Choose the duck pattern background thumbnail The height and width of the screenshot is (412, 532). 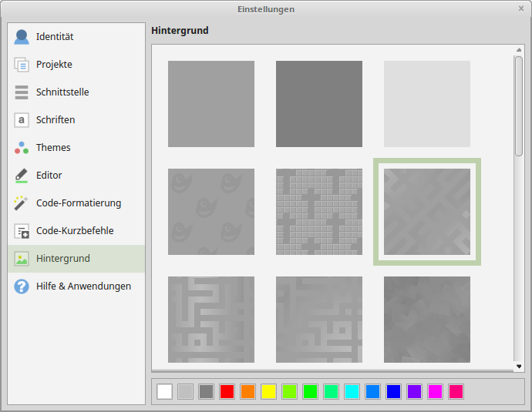(x=211, y=212)
